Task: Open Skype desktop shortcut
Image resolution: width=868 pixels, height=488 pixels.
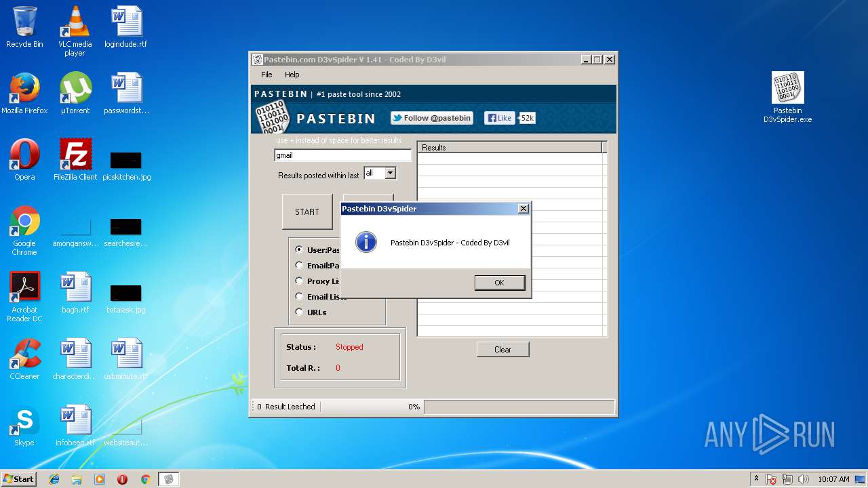Action: click(x=24, y=426)
